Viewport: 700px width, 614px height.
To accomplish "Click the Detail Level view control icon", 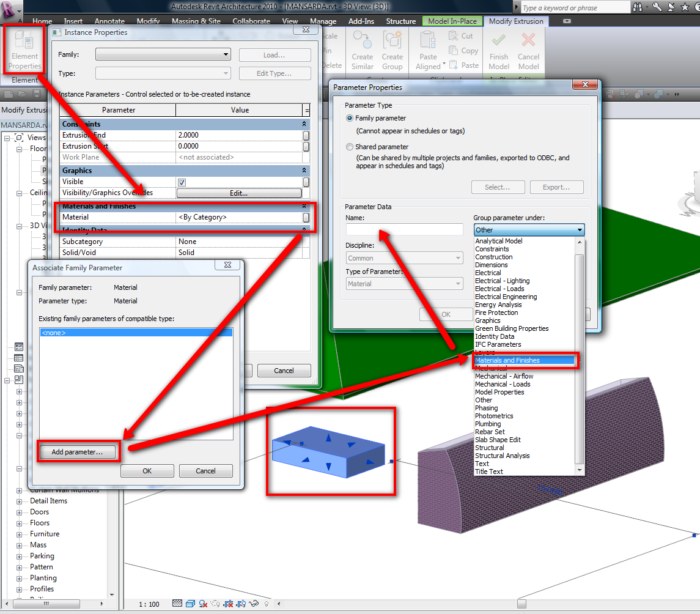I will tap(177, 604).
